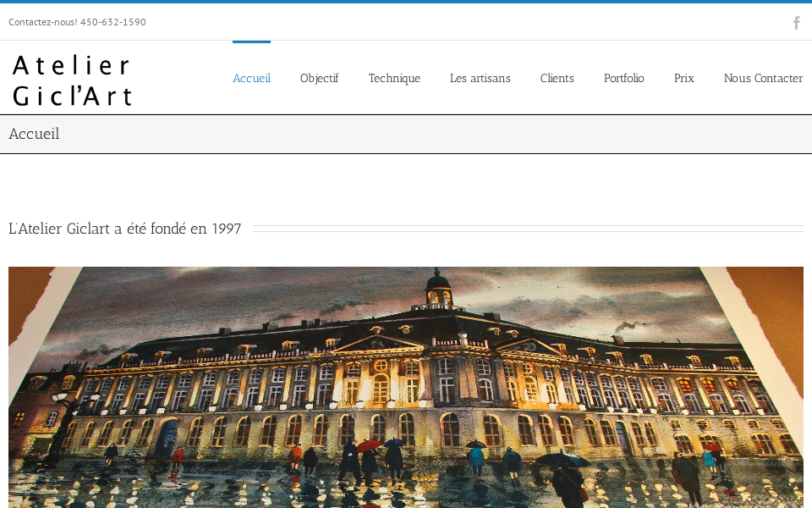
Task: Click the Accueil page title heading
Action: (x=34, y=134)
